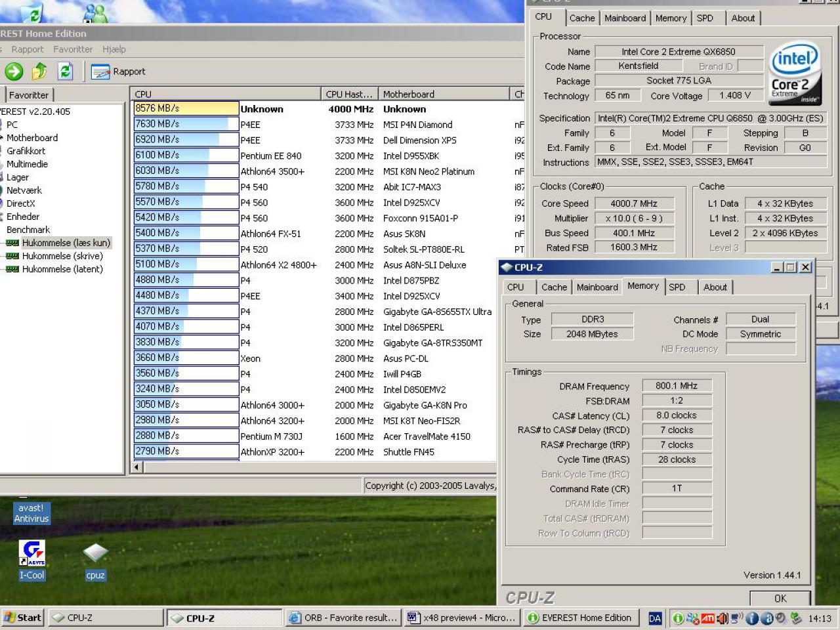This screenshot has height=630, width=840.
Task: Click the ATI tray icon
Action: click(x=707, y=618)
